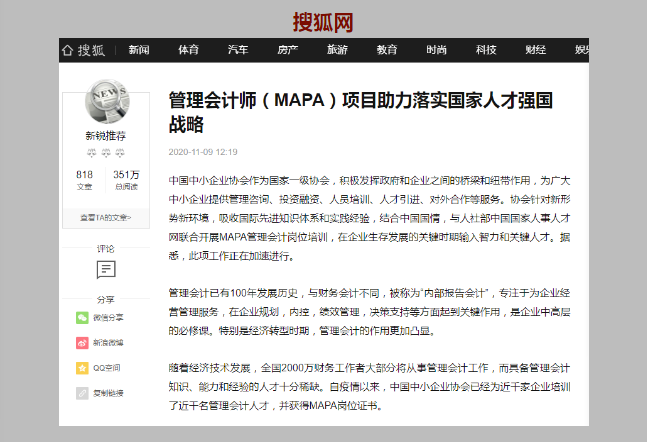
Task: Click the 351万 total reads count
Action: (x=126, y=175)
